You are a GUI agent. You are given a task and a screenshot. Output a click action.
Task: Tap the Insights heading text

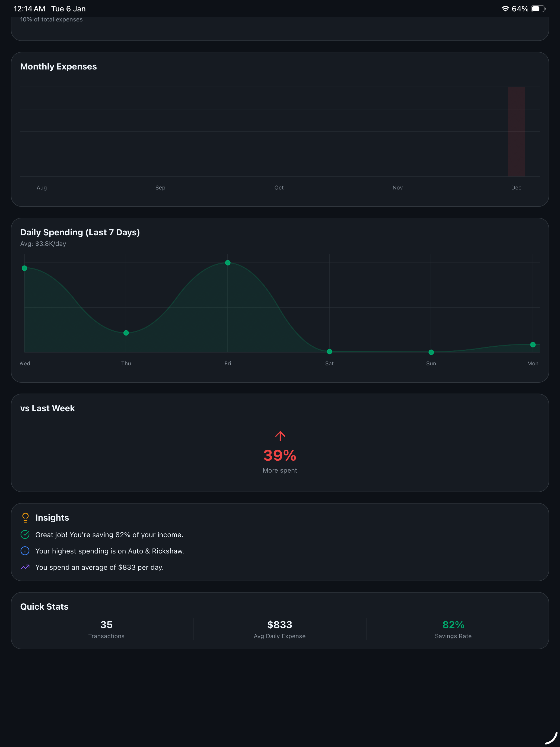[x=52, y=518]
